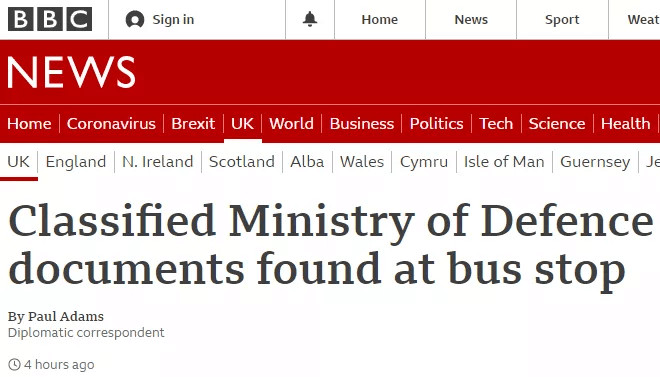Open Tech section in red nav
This screenshot has width=660, height=377.
coord(496,124)
